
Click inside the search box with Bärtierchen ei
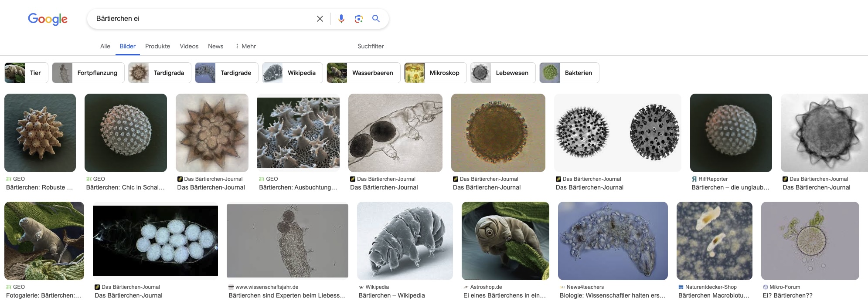(x=201, y=19)
